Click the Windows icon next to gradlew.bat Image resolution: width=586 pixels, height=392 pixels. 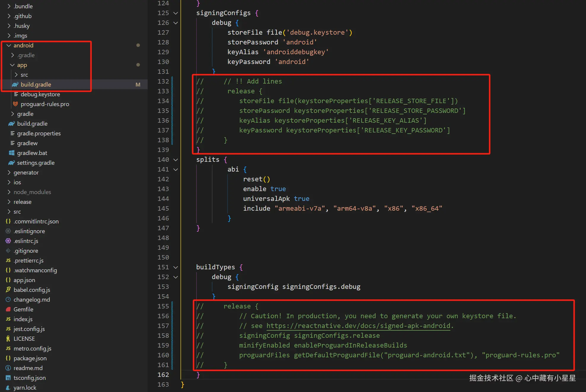coord(12,153)
